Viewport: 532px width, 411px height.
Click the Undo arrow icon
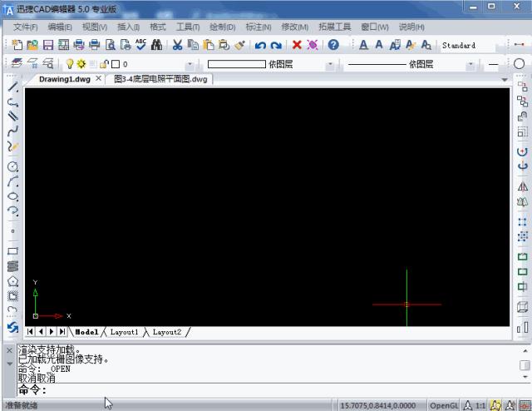261,45
